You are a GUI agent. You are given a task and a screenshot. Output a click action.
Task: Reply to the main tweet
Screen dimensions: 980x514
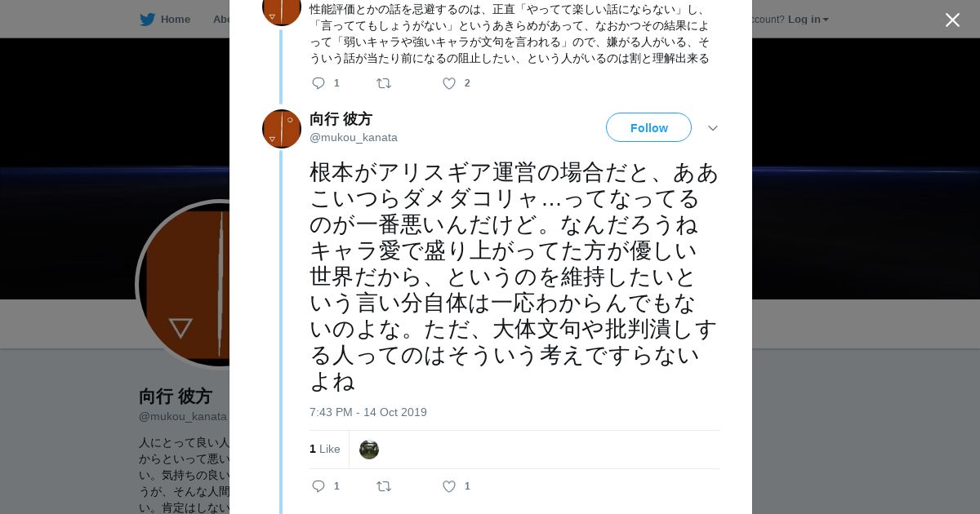click(318, 486)
